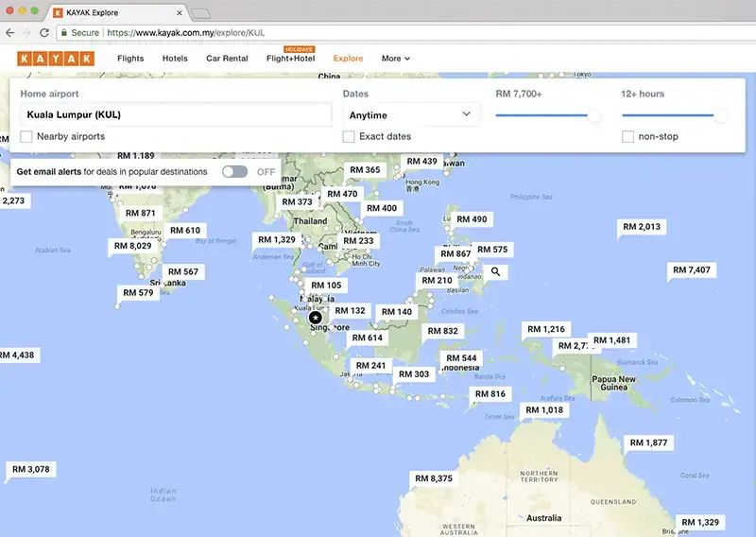This screenshot has height=537, width=756.
Task: Close the KAYAK Explore browser tab
Action: click(180, 13)
